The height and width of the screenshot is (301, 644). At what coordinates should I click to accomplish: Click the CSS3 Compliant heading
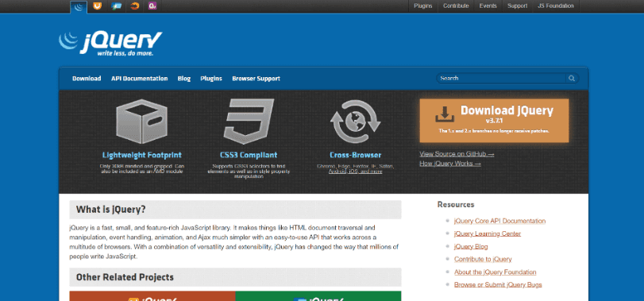coord(249,155)
